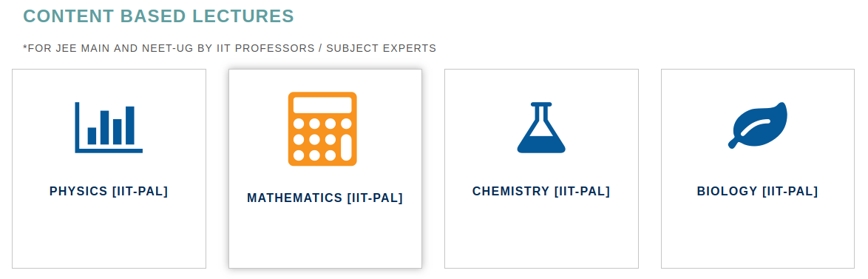Click the calculator's display screen on Mathematics icon

tap(322, 105)
